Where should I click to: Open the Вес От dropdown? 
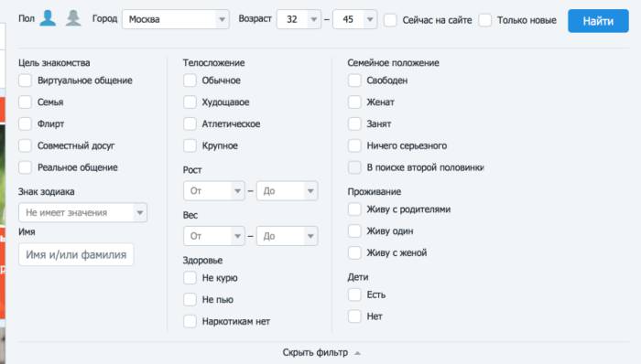(x=214, y=236)
